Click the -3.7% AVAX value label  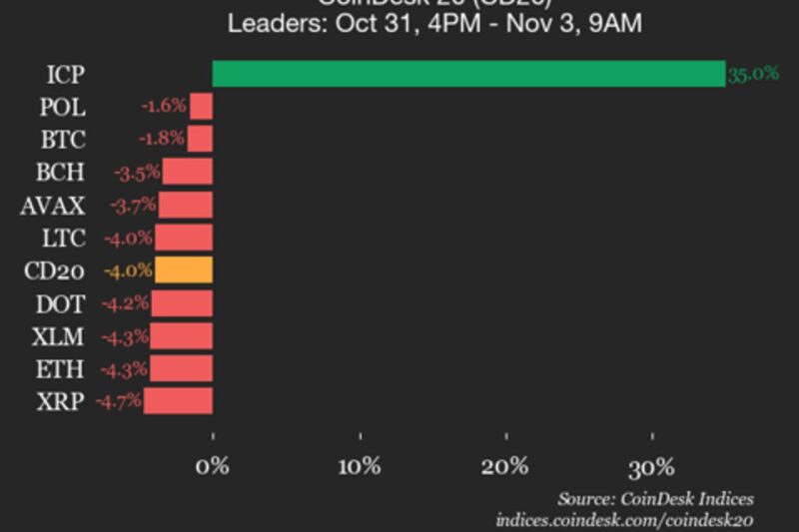point(135,206)
